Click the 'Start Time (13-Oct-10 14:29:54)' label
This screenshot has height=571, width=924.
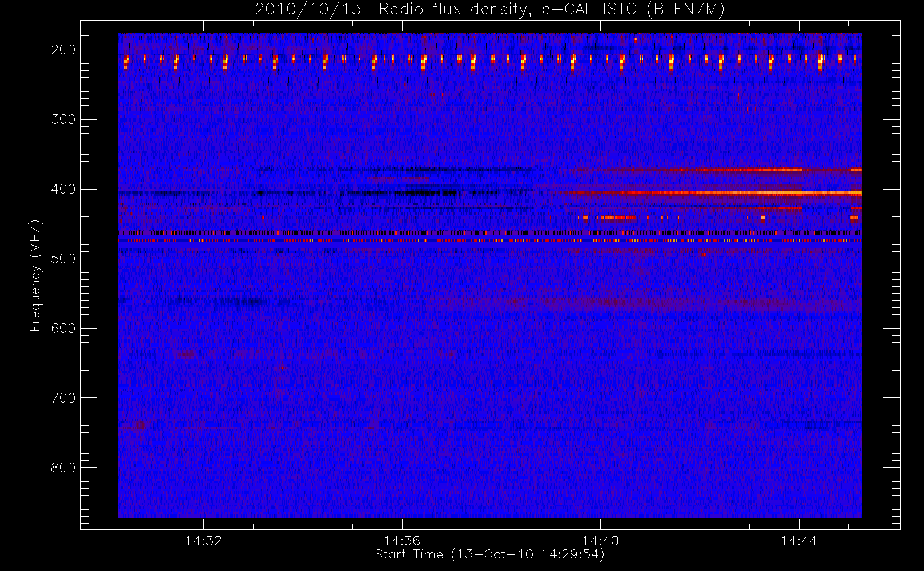point(489,554)
